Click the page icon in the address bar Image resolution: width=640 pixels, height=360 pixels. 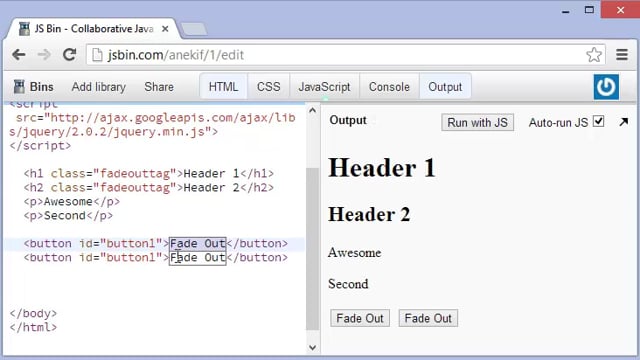tap(97, 55)
